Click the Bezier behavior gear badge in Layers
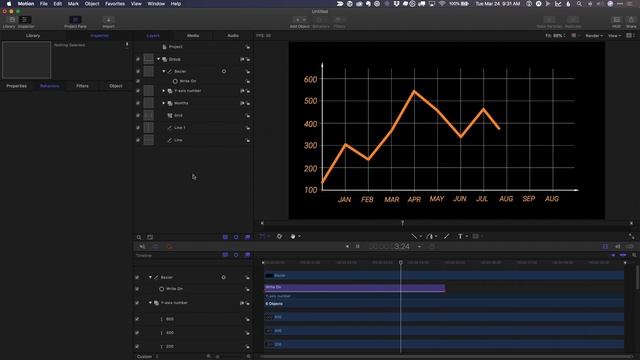Viewport: 640px width, 360px height. pyautogui.click(x=224, y=71)
